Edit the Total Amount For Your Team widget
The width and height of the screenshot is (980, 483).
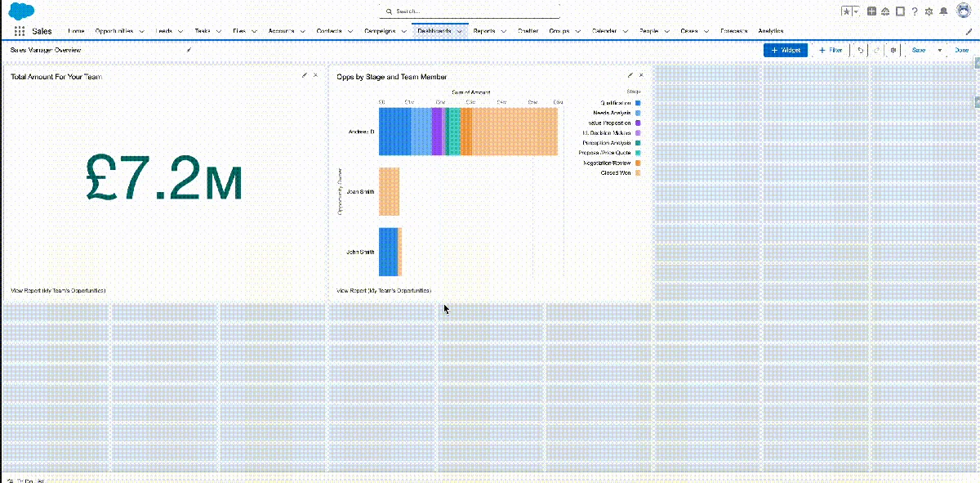[x=305, y=75]
